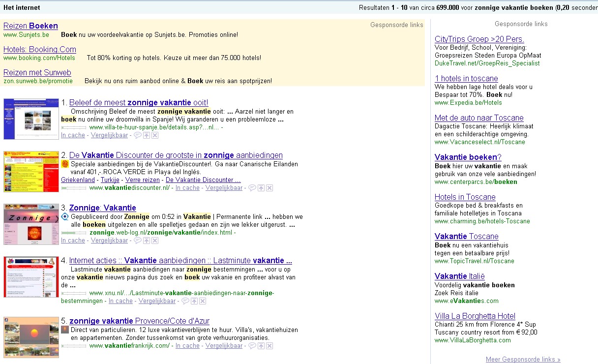This screenshot has height=364, width=598.
Task: Open the Vakantie boeken? sidebar ad
Action: click(x=468, y=157)
